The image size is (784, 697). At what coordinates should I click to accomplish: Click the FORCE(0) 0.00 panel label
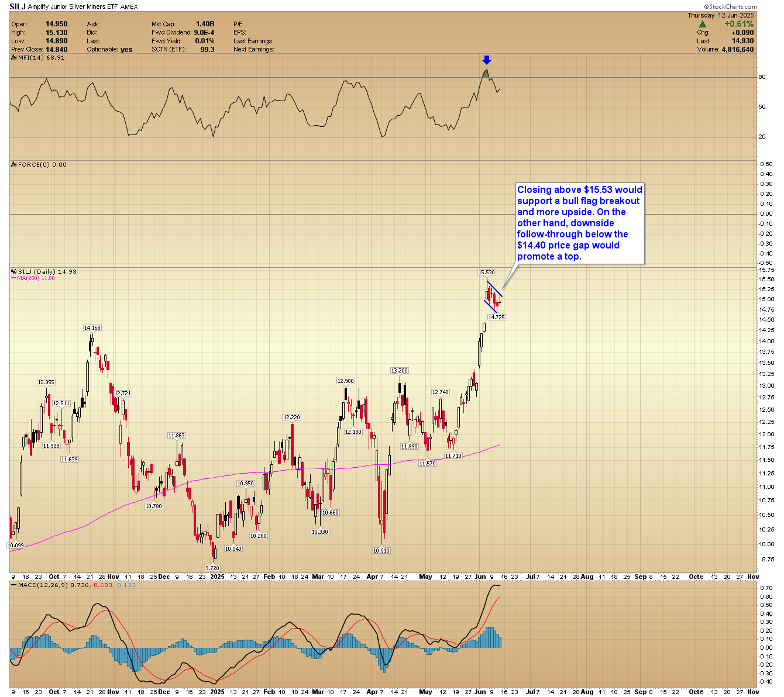coord(42,165)
